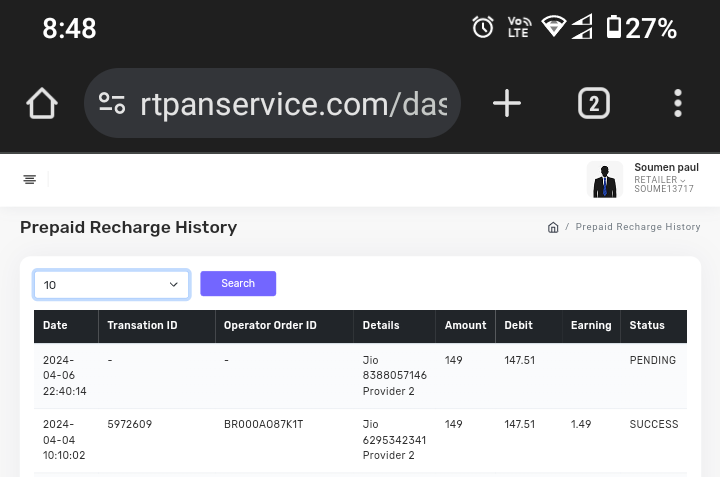Tap the site settings icon in address bar
720x477 pixels.
(112, 103)
